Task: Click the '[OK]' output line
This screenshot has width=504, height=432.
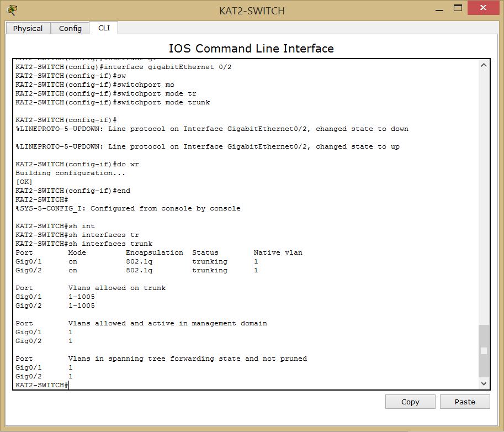Action: pos(24,182)
